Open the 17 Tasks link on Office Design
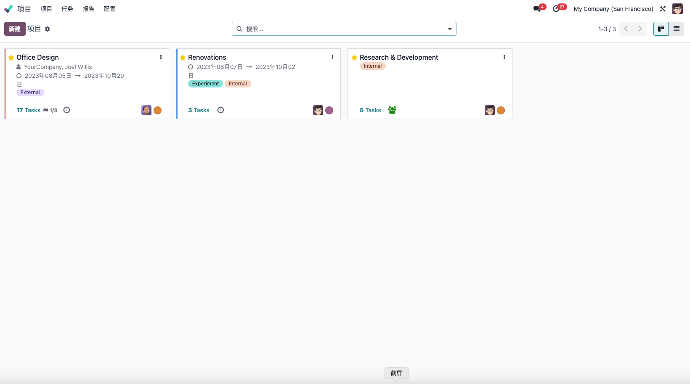This screenshot has width=690, height=384. pos(28,110)
